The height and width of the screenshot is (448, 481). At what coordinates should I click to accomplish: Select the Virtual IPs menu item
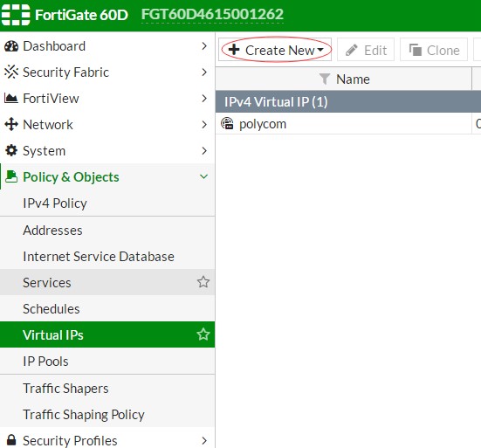click(x=107, y=334)
